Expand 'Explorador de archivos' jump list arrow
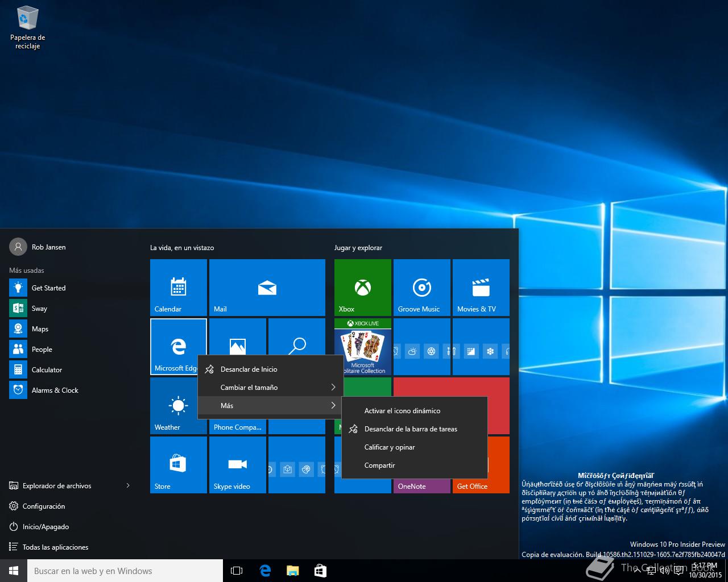 tap(128, 485)
